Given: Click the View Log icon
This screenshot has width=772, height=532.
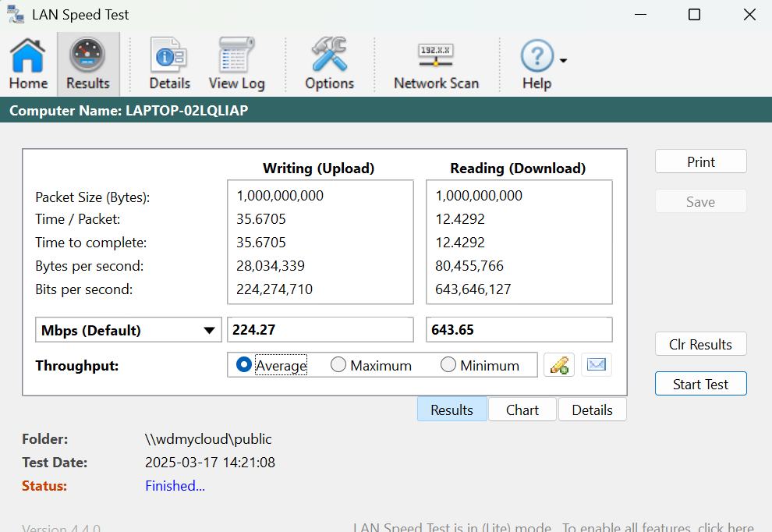Looking at the screenshot, I should pyautogui.click(x=236, y=64).
